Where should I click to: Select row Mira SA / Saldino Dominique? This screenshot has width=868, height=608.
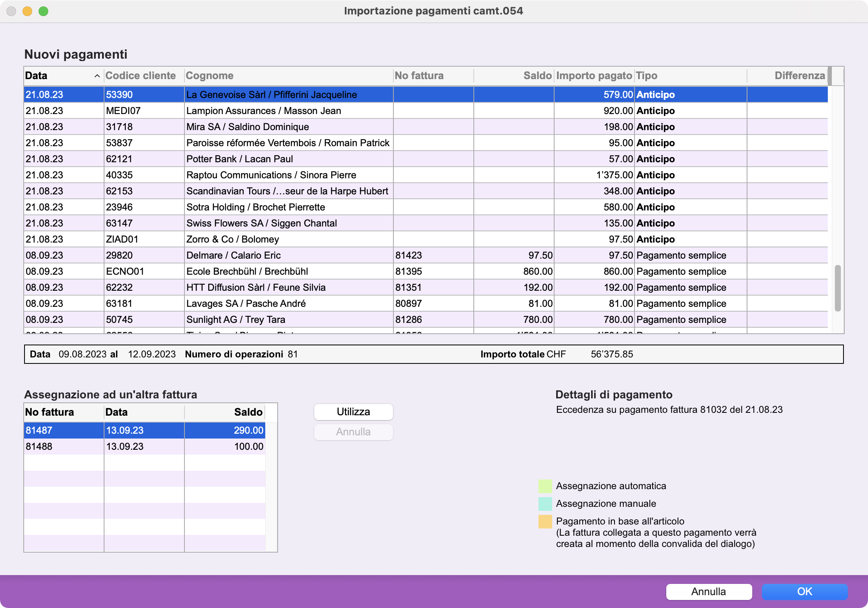(x=426, y=126)
